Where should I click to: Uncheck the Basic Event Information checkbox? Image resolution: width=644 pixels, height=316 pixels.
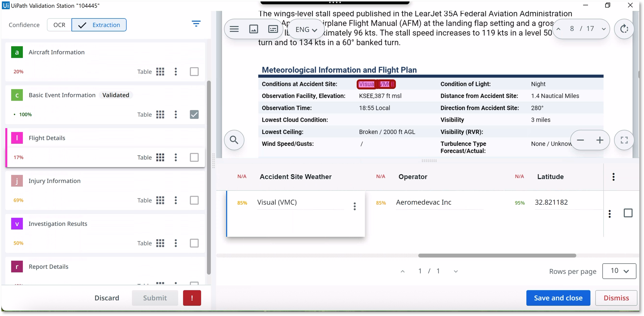[x=194, y=115]
